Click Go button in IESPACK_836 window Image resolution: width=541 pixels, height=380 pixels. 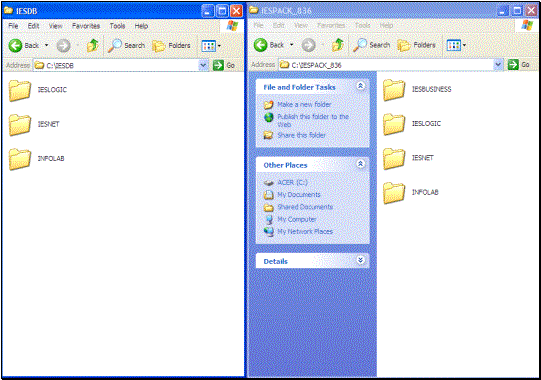[519, 65]
